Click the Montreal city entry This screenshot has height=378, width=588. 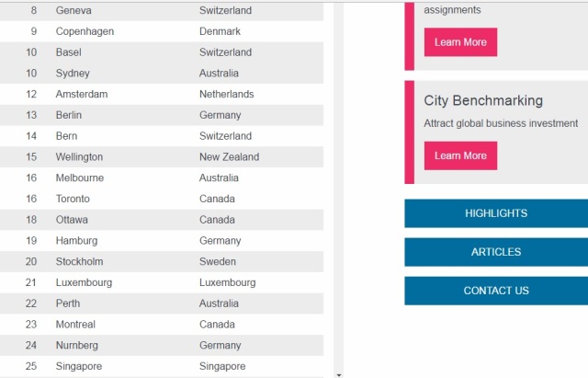[75, 325]
